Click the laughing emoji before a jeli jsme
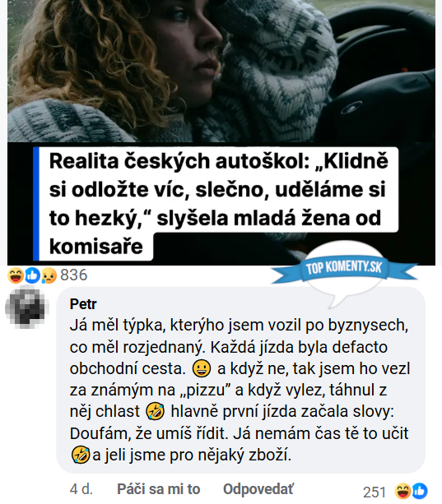The image size is (442, 504). click(x=81, y=455)
